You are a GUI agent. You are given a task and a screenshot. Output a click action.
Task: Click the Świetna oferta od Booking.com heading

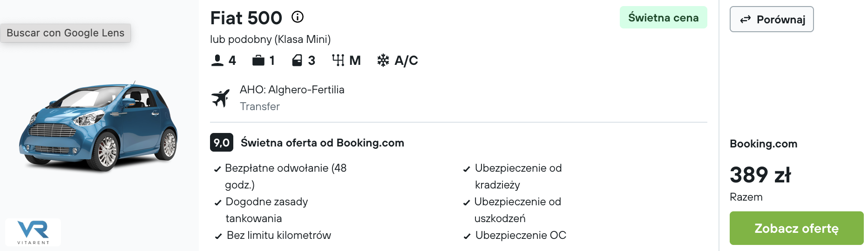(322, 143)
